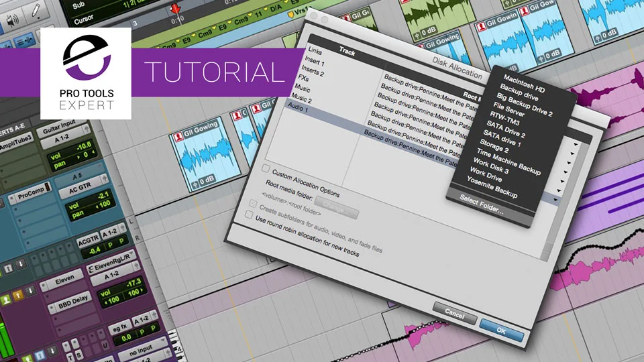Choose Macintosh HD from drive menu
644x362 pixels.
pos(524,83)
